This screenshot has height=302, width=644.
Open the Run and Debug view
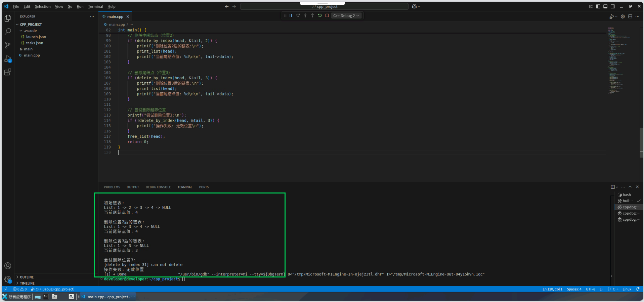click(8, 59)
